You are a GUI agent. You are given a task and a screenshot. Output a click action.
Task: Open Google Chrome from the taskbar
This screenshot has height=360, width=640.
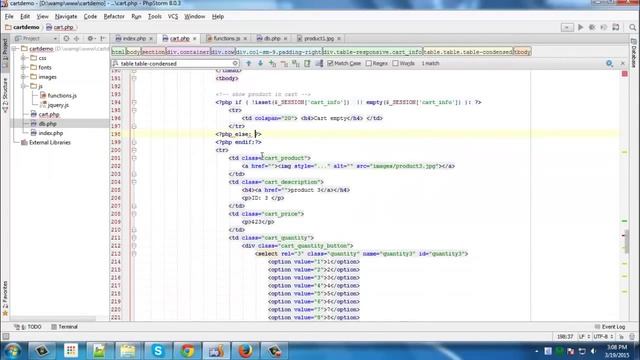click(x=187, y=351)
